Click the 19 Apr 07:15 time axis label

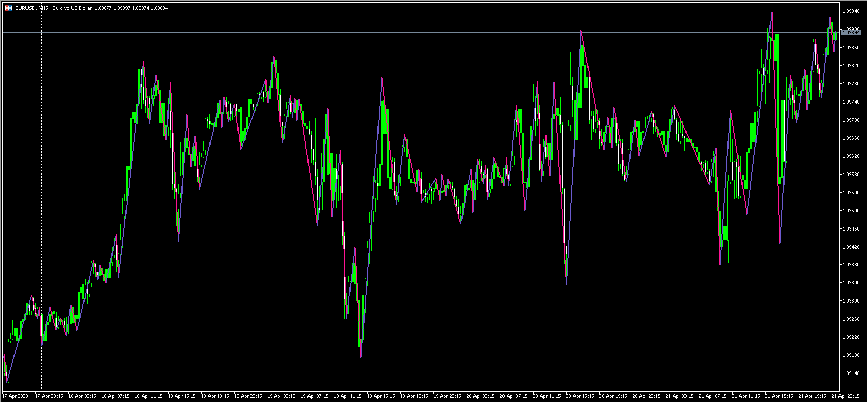315,396
